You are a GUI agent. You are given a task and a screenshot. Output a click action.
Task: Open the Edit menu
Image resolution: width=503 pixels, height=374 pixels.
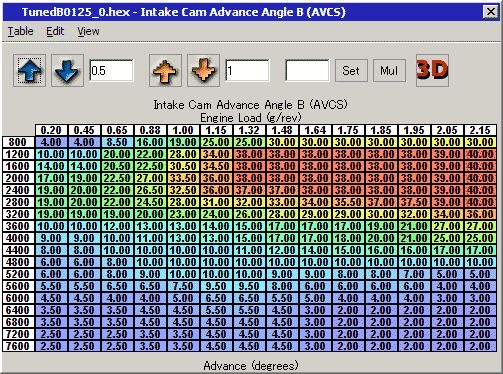(55, 31)
